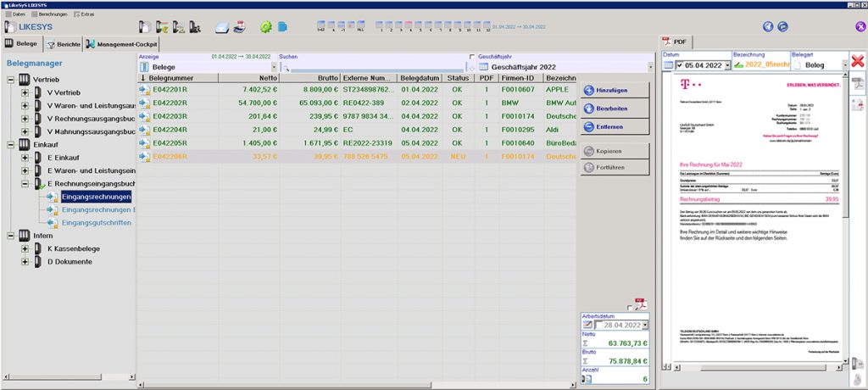Click the horizontal scrollbar under the tree panel
This screenshot has height=390, width=868.
68,376
